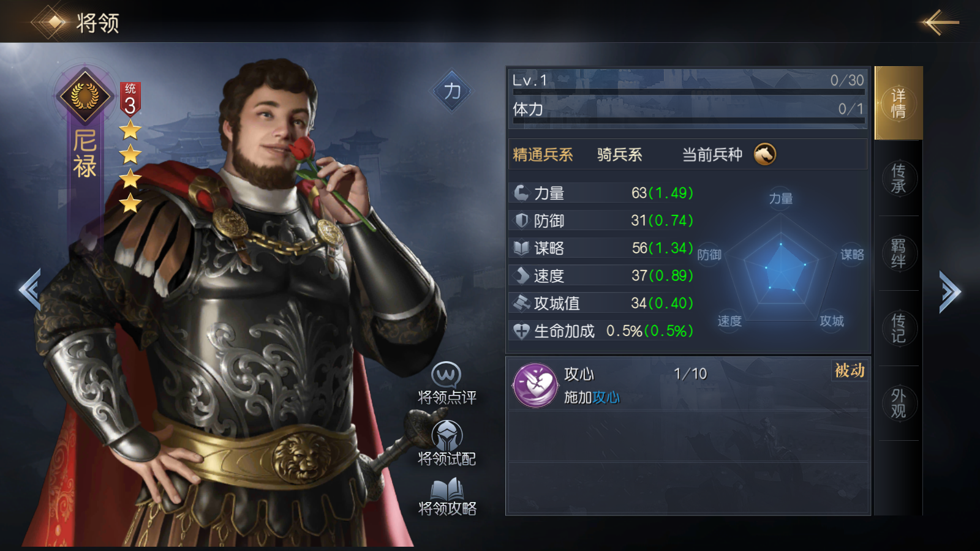Switch to the 传承 tab

899,178
